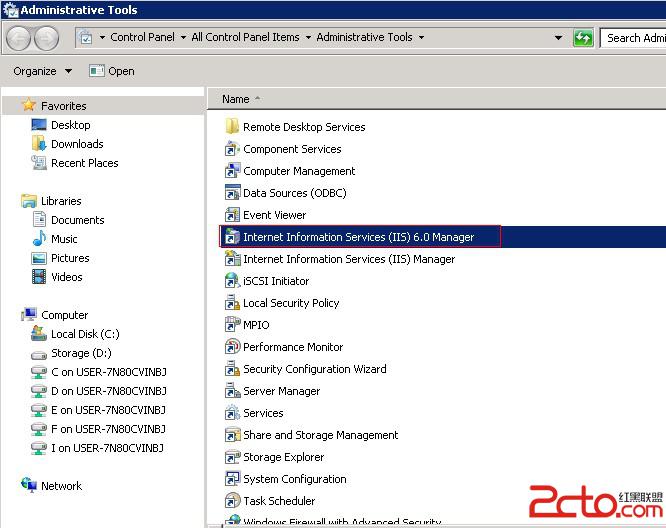
Task: Select Recent Places under Favorites
Action: click(85, 163)
